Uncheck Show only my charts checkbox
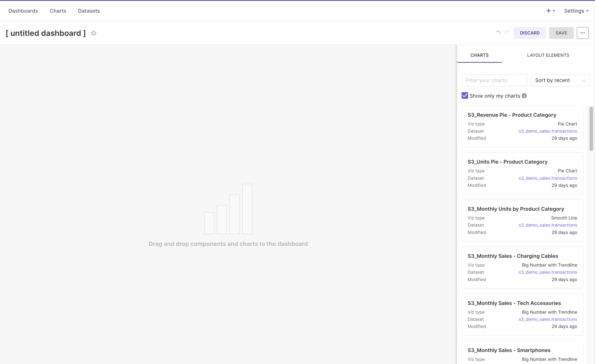The height and width of the screenshot is (364, 595). (x=465, y=96)
